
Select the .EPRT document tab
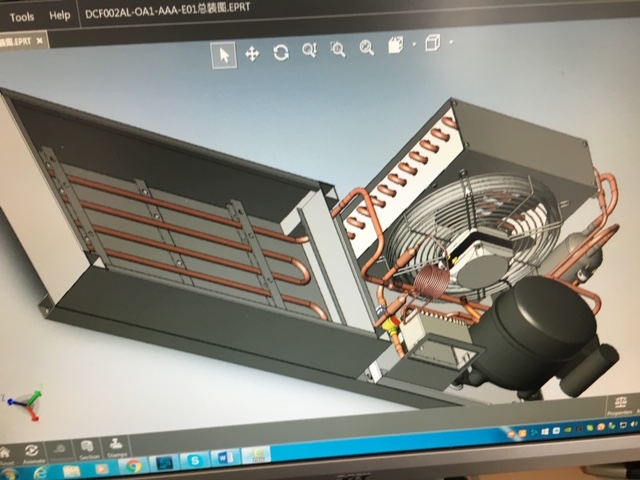click(22, 42)
